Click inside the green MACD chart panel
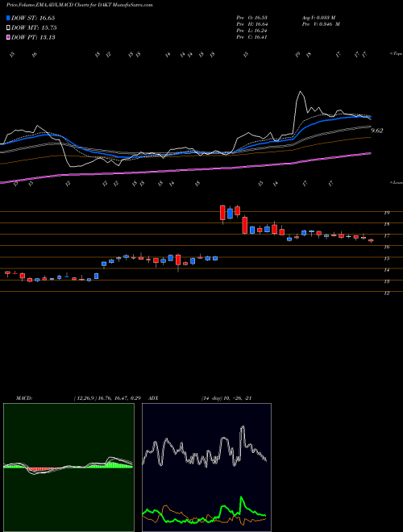 coord(69,468)
